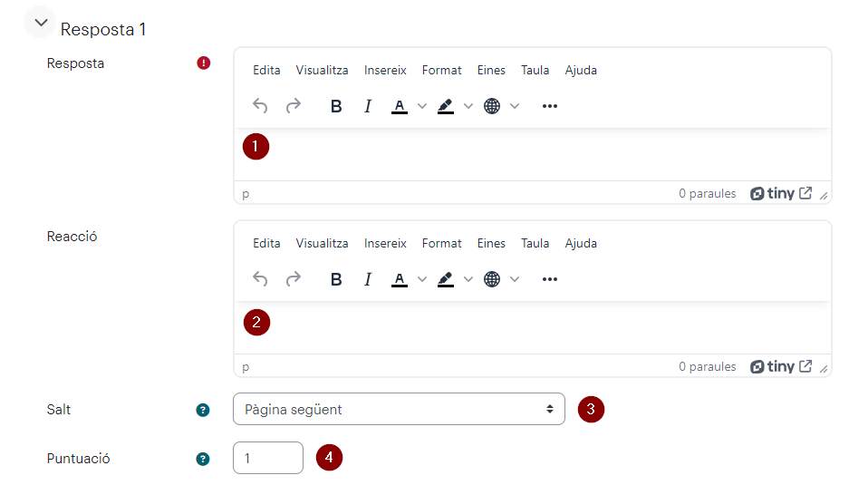Apply text color in the Resposta editor
Viewport: 868px width, 485px height.
[x=400, y=106]
